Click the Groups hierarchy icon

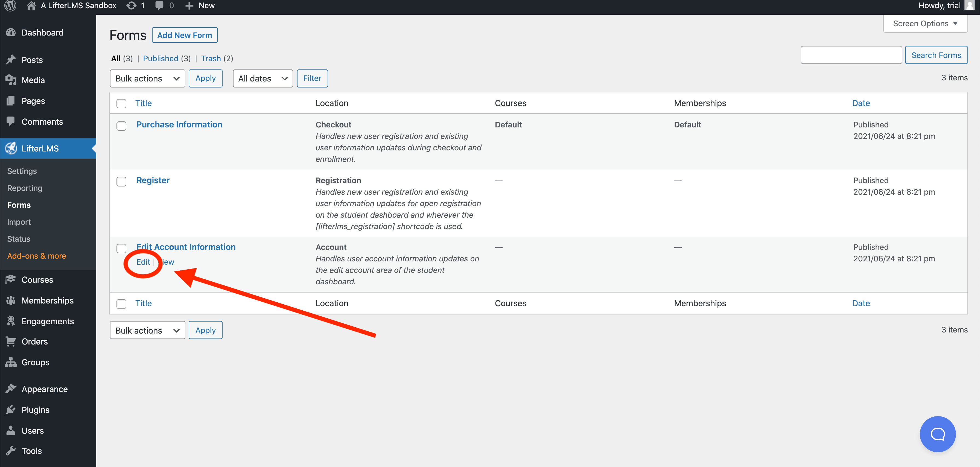click(11, 362)
